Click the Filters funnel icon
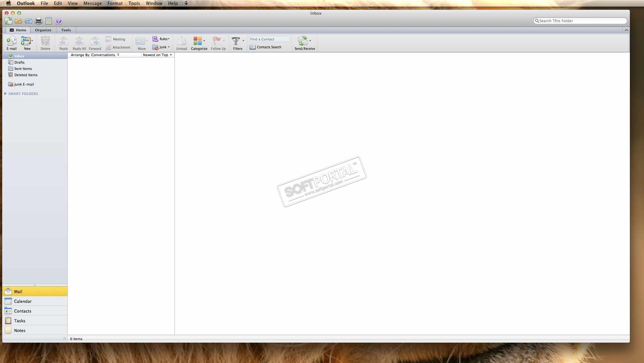 [x=236, y=41]
